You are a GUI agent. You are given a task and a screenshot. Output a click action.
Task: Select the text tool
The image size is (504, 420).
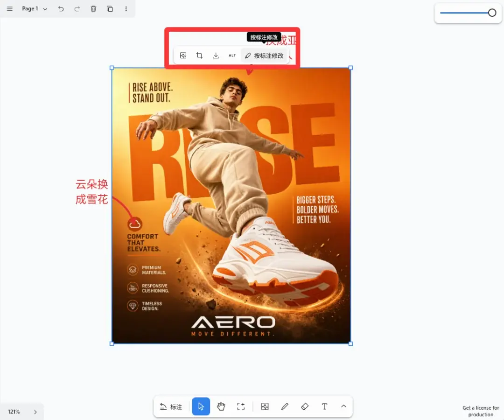pos(325,406)
